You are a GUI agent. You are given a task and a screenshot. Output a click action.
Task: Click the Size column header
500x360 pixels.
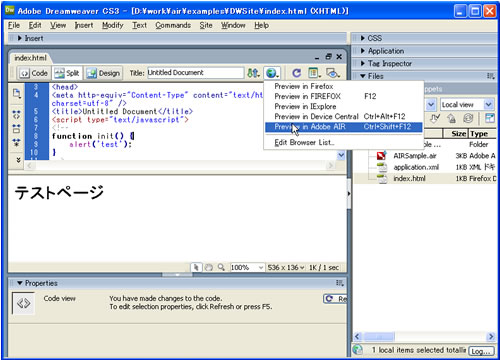click(x=456, y=134)
